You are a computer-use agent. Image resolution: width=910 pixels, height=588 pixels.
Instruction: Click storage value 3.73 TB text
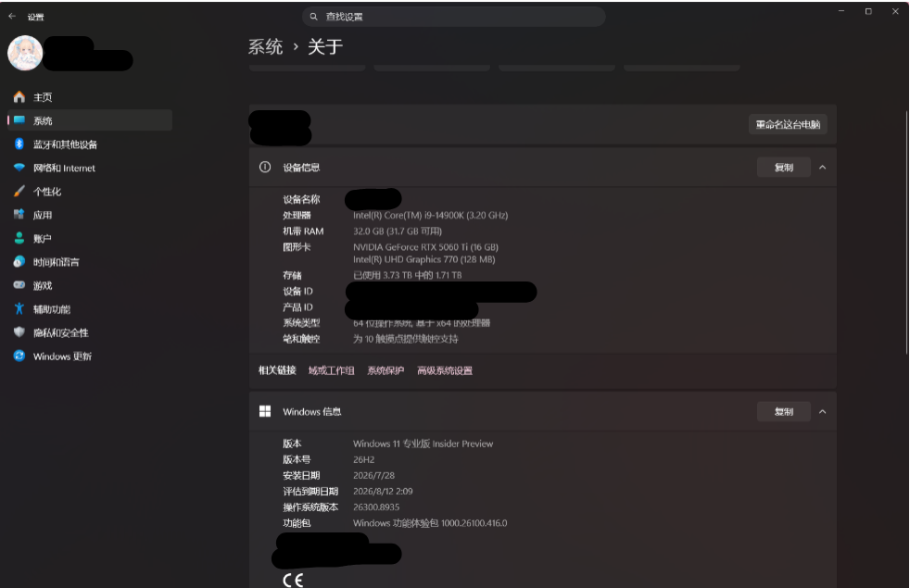[408, 275]
